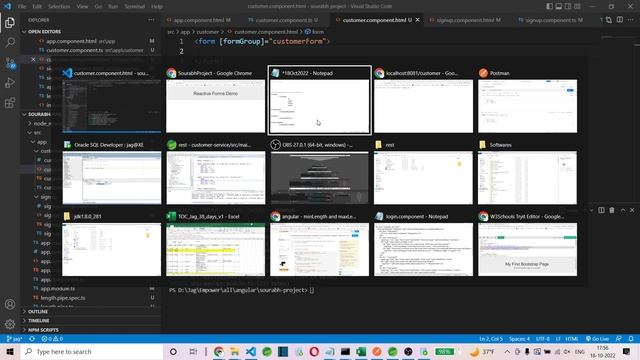Open the Terminal menu
640x360 pixels.
click(x=134, y=7)
